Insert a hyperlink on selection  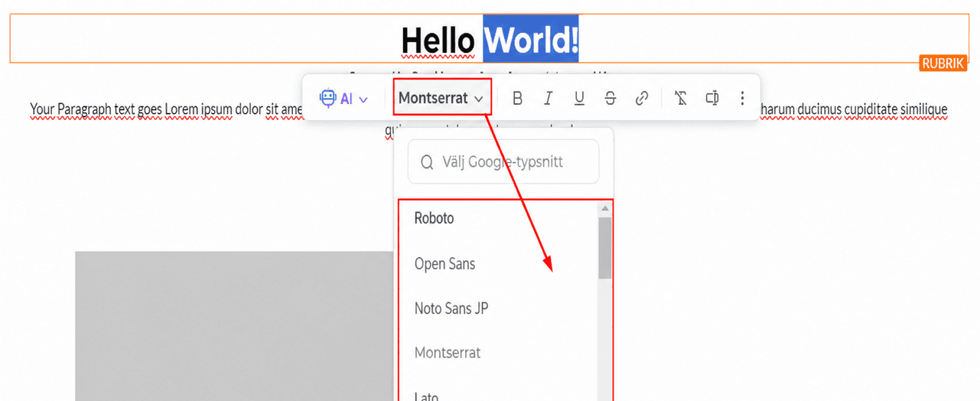(642, 98)
